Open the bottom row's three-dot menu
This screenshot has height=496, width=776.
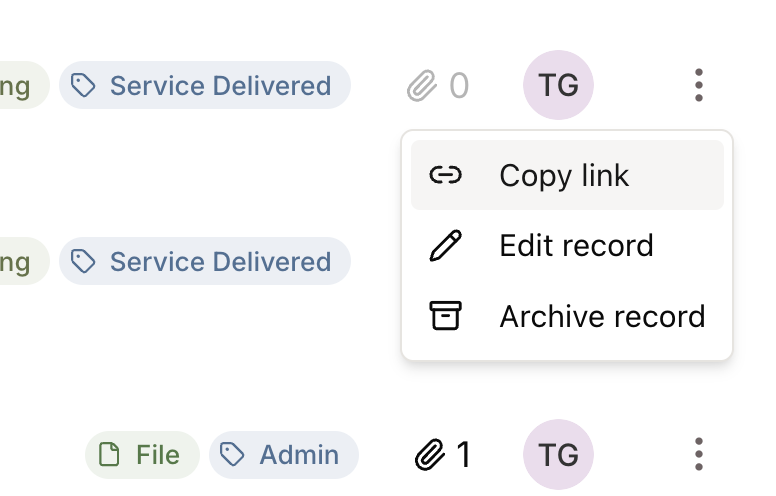point(698,454)
